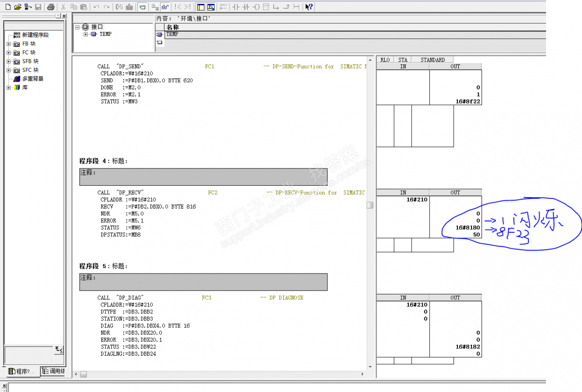
Task: Close the bottom output panel
Action: tap(5, 386)
